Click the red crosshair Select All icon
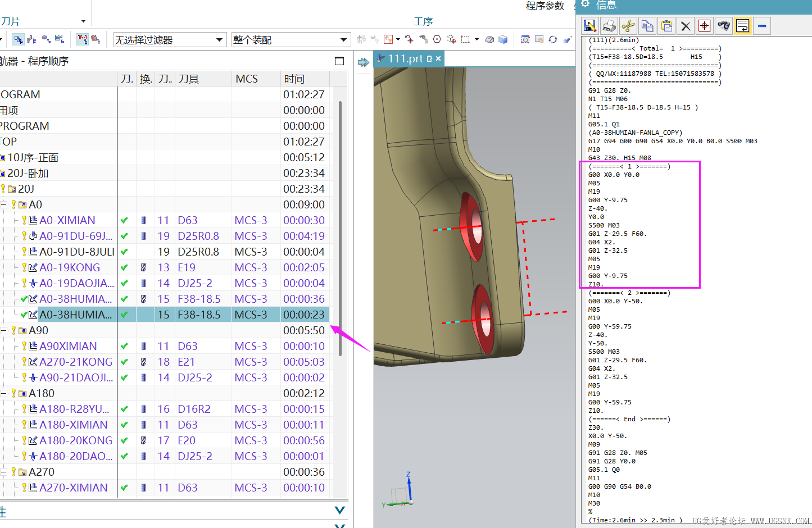The image size is (812, 528). point(705,26)
